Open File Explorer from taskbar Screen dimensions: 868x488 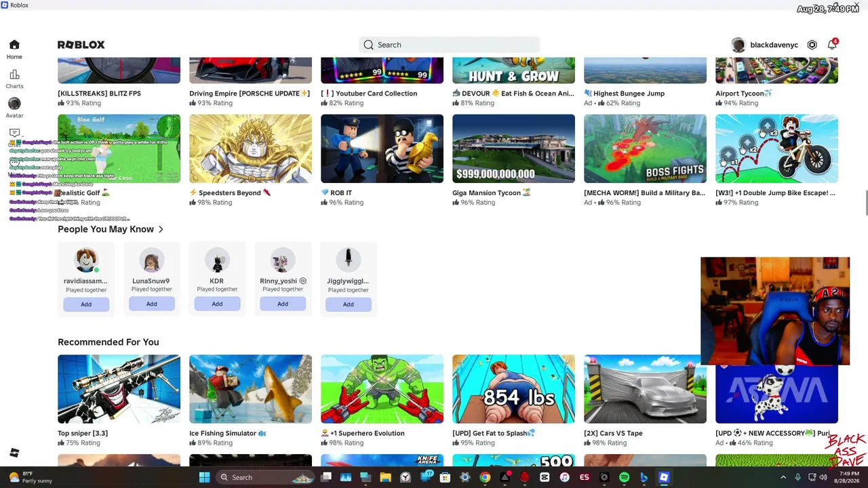(385, 478)
